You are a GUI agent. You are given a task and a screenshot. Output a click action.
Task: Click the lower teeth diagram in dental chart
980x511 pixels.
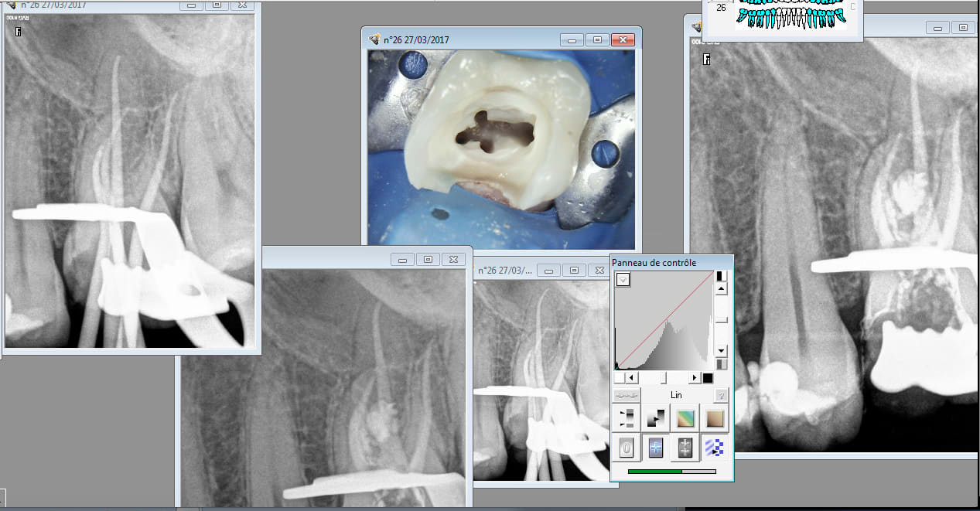tap(790, 19)
